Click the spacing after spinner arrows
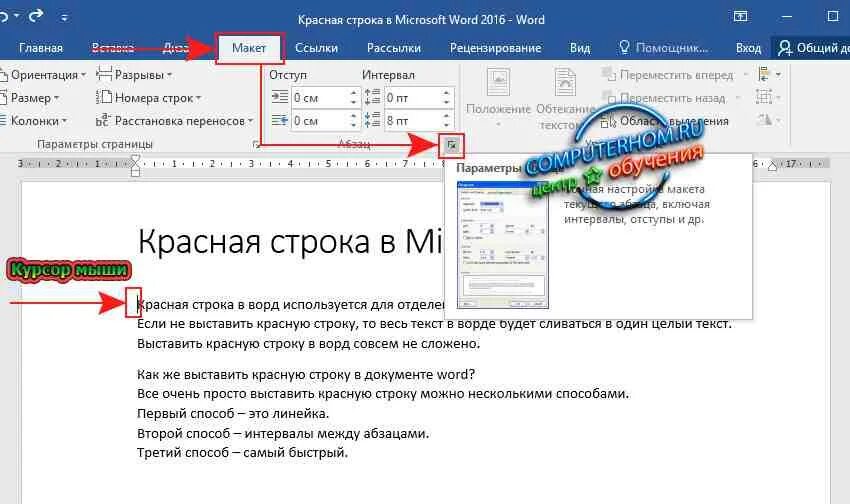Screen dimensions: 850x504 tap(446, 120)
